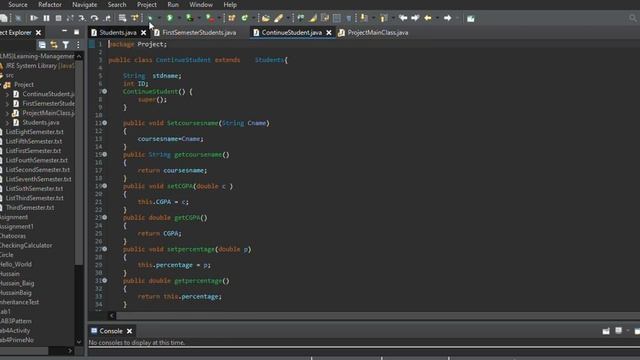Screen dimensions: 640x360
Task: Click the Resume debug icon
Action: (x=34, y=18)
